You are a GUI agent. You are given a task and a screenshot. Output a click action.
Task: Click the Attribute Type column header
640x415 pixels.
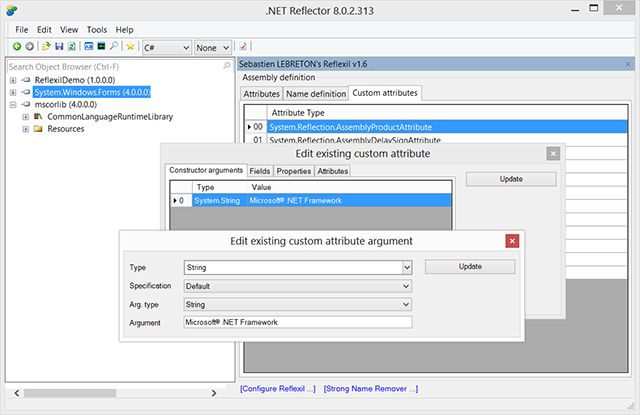pyautogui.click(x=447, y=113)
